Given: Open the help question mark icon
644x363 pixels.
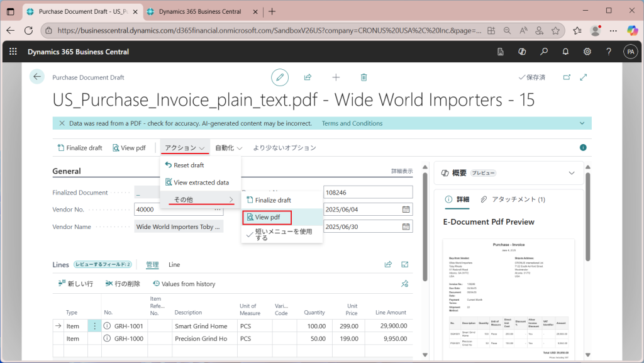Looking at the screenshot, I should tap(609, 52).
